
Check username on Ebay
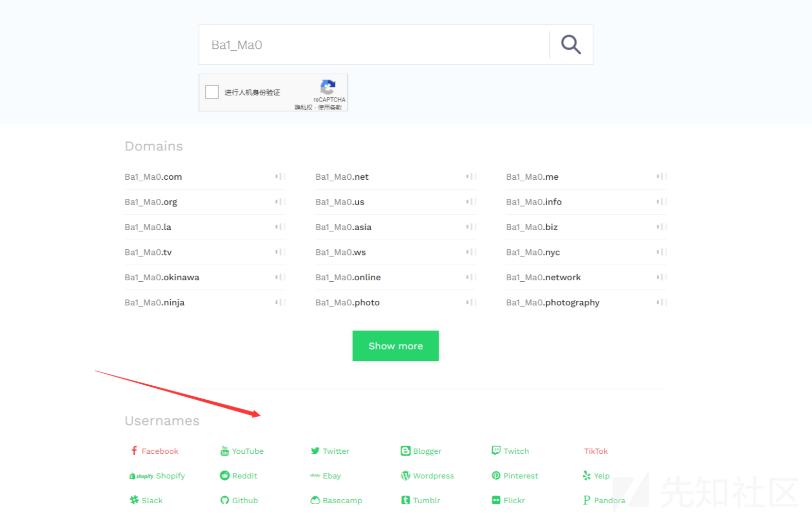(x=326, y=476)
